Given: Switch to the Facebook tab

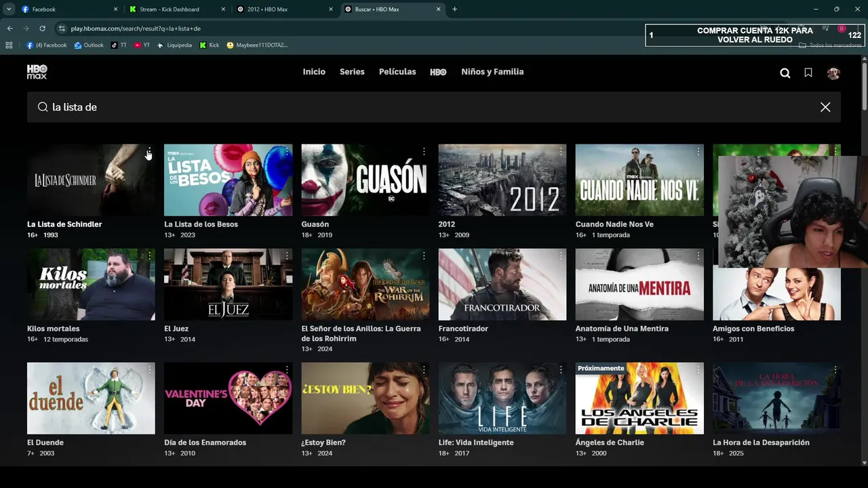Looking at the screenshot, I should click(x=68, y=9).
